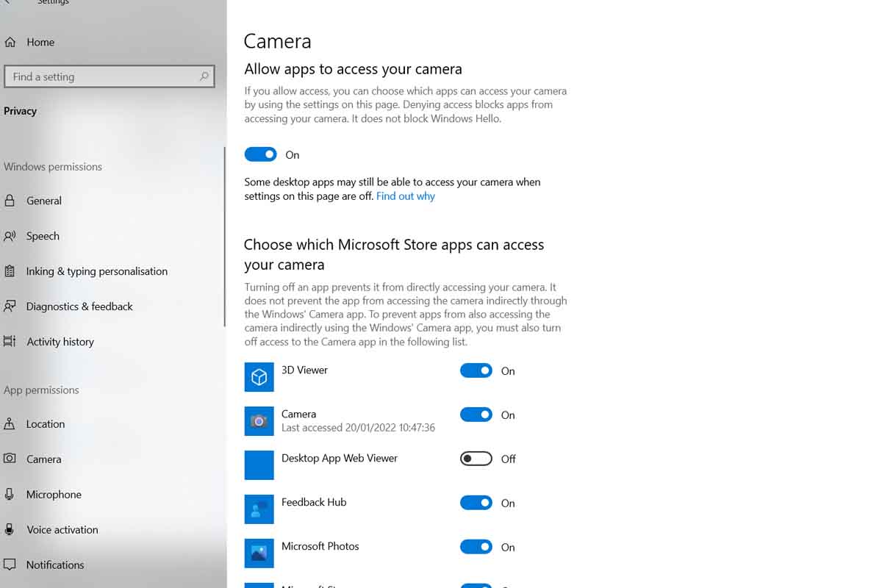Switch off Feedback Hub camera access
882x588 pixels.
(x=476, y=503)
